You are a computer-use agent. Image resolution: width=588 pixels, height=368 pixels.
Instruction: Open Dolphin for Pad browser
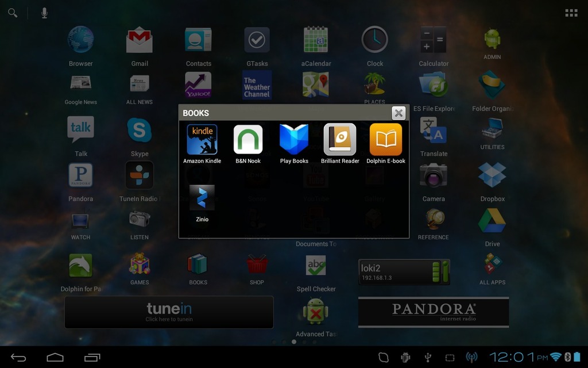pos(80,265)
